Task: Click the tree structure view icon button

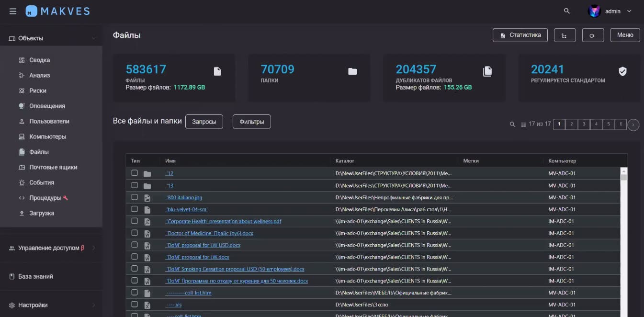Action: click(x=564, y=35)
